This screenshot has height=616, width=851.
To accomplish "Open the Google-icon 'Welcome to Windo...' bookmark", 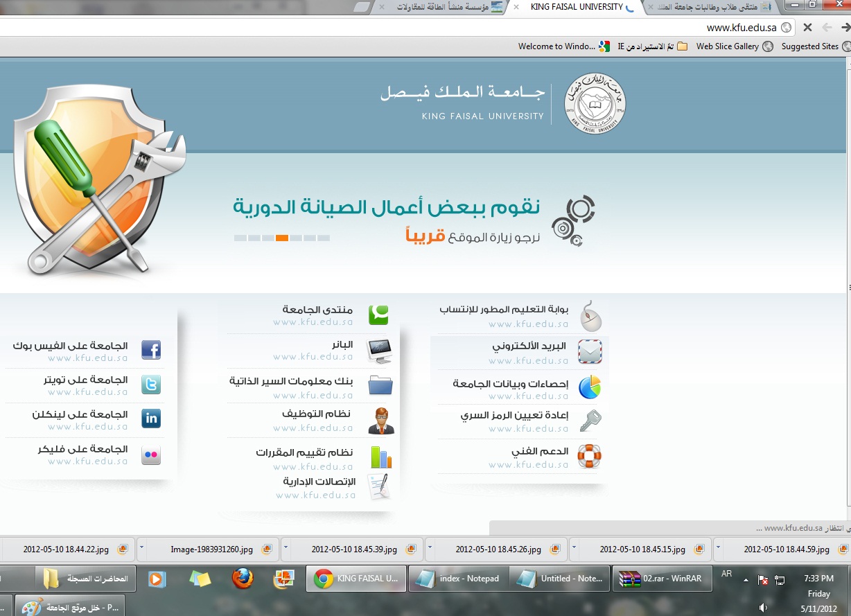I will click(x=564, y=46).
